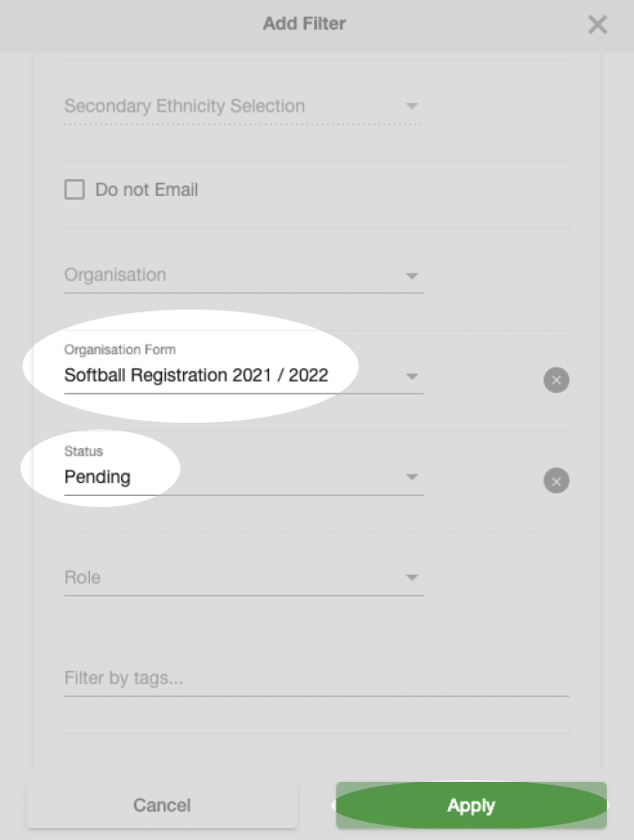Viewport: 634px width, 840px height.
Task: Cancel the filter dialog
Action: click(162, 805)
